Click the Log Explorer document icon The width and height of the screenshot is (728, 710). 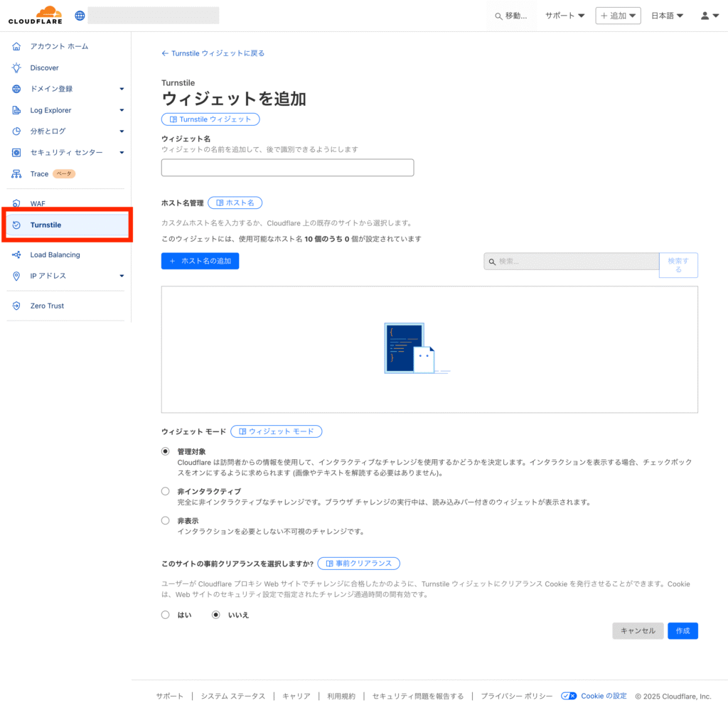16,110
